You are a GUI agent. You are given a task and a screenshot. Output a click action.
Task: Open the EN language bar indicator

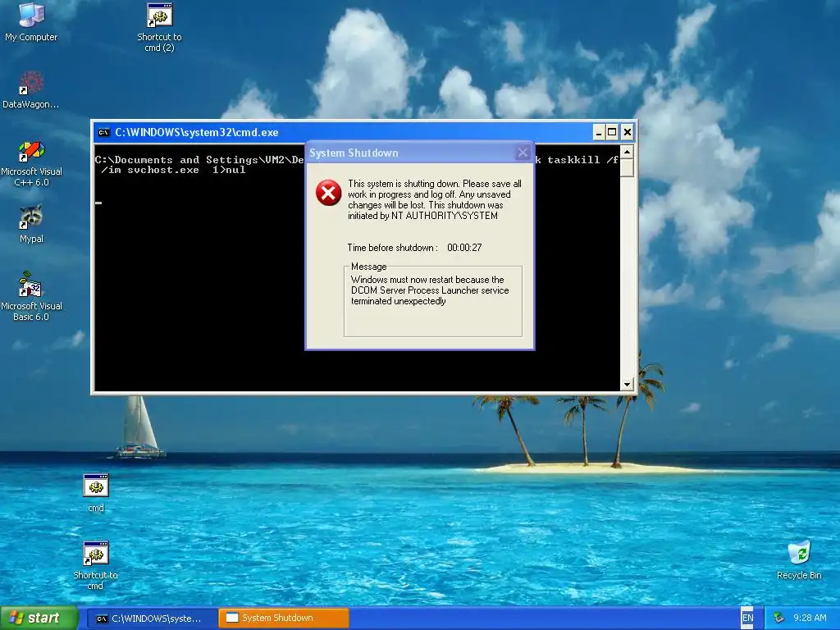748,618
